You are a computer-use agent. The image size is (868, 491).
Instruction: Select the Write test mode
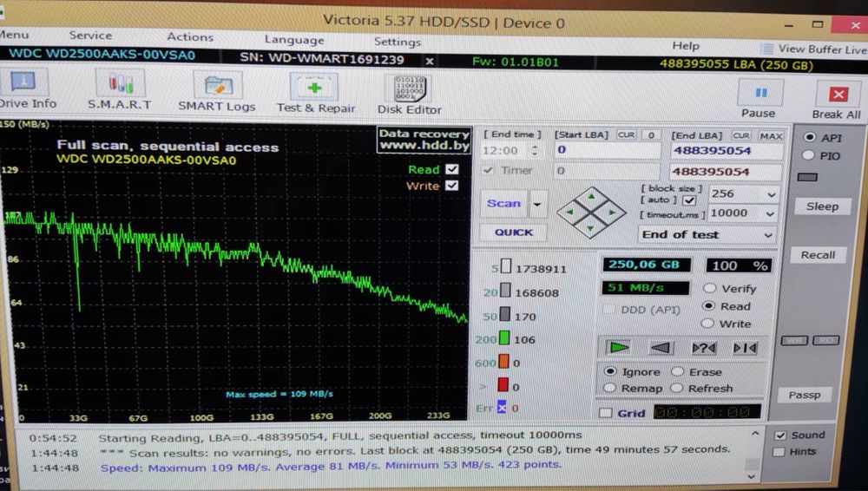pyautogui.click(x=707, y=324)
